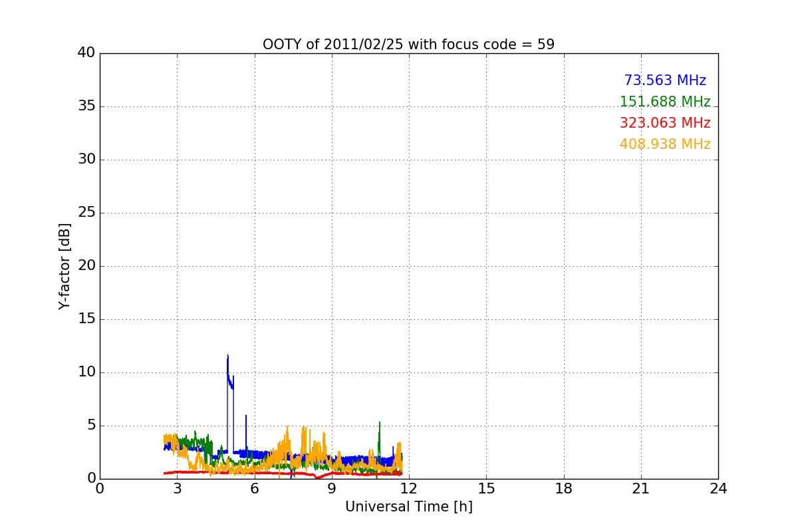Select the plot title mentioning OOTY 2011/02/25
Screen dimensions: 798x532
point(408,45)
